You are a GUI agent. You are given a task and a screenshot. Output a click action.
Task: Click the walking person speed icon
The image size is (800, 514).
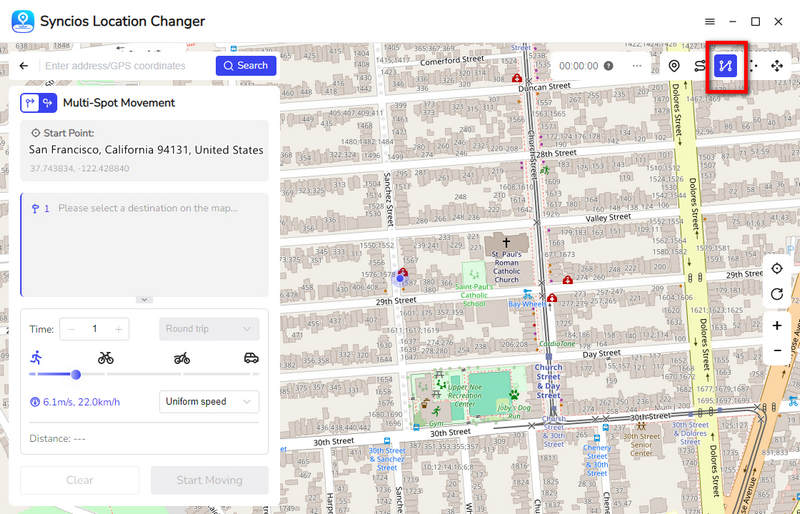[x=37, y=357]
